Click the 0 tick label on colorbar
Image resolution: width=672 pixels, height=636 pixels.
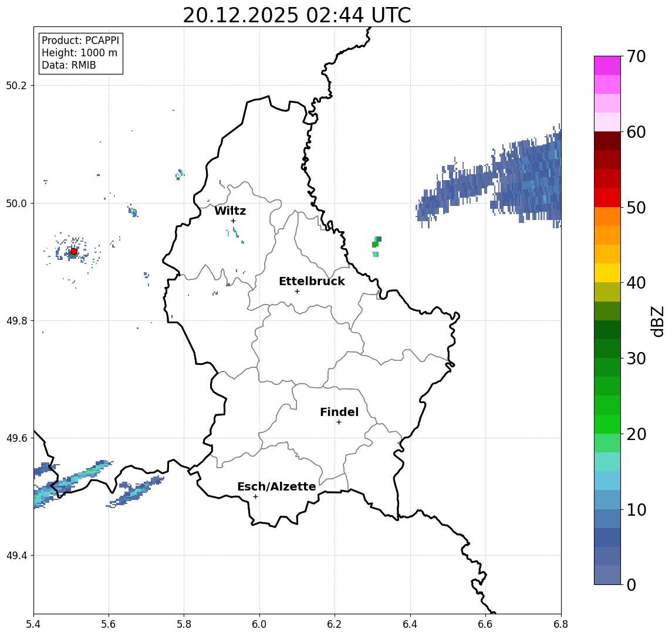coord(632,584)
